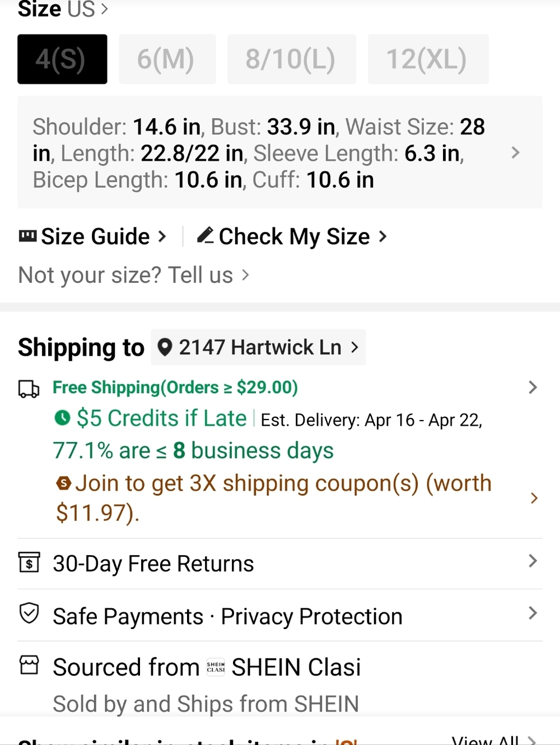Tap the Safe Payments shield icon
The width and height of the screenshot is (560, 745).
[x=29, y=613]
